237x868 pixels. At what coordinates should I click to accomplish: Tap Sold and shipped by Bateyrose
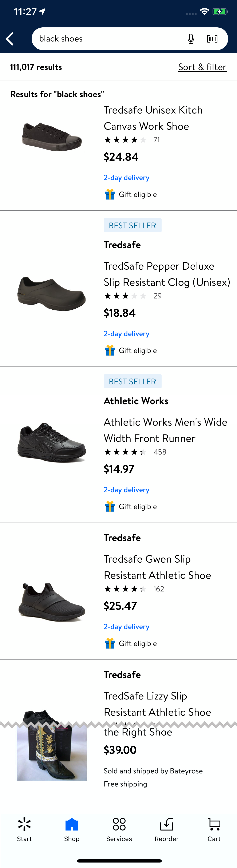coord(153,771)
